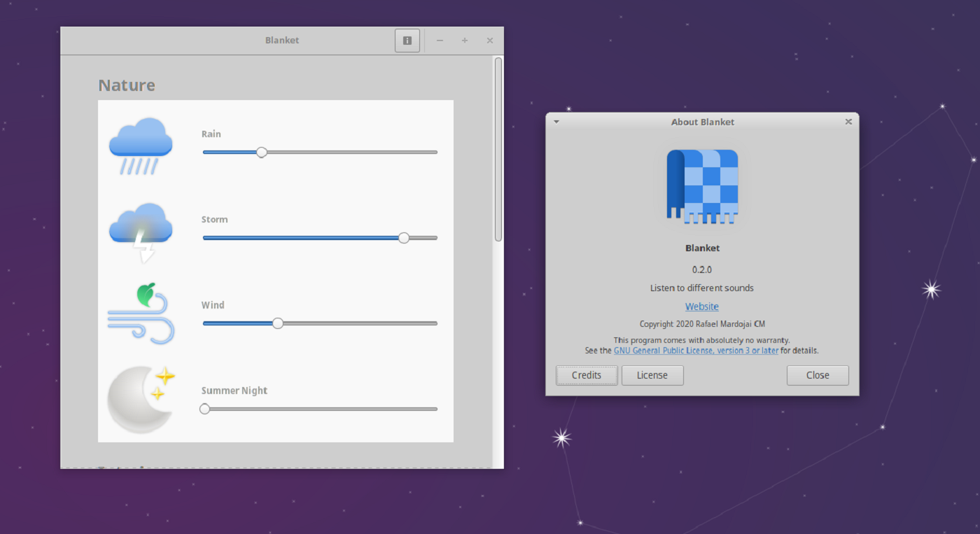Open the License information
Screen dimensions: 980x534
[652, 375]
